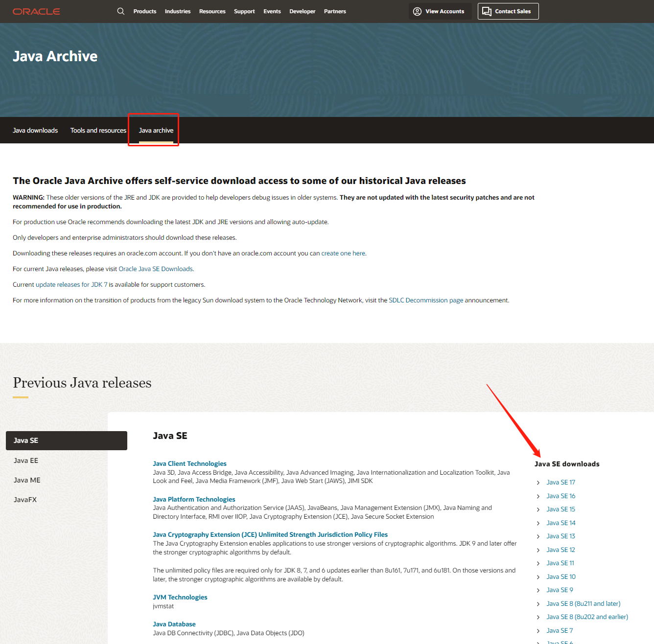Click the chevron beside Java SE 8 (8u202 and earlier)
The height and width of the screenshot is (644, 654).
tap(538, 617)
